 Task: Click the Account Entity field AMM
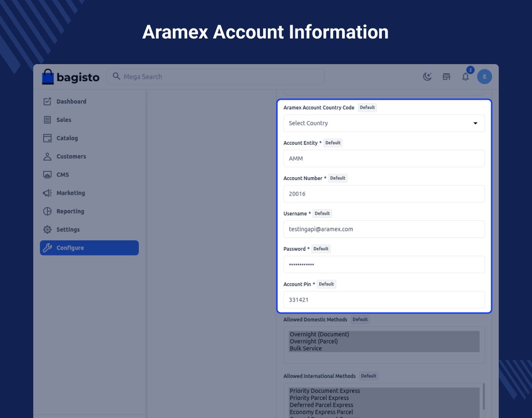coord(384,159)
